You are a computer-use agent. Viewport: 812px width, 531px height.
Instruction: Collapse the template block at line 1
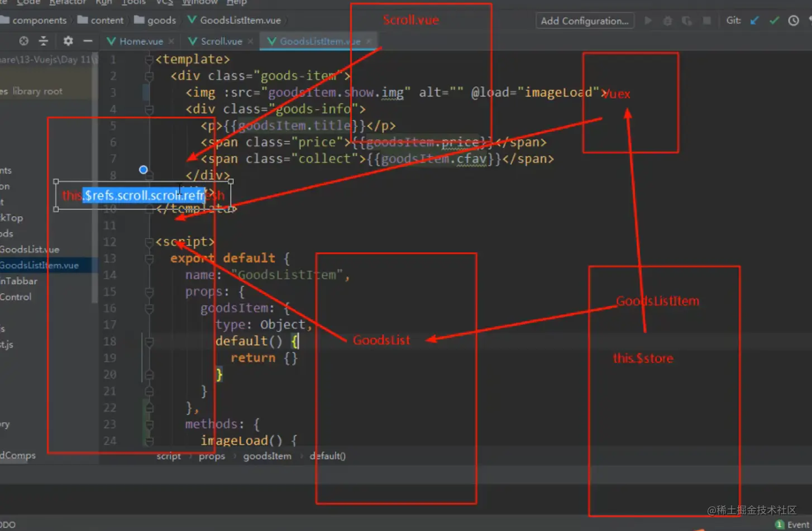pyautogui.click(x=149, y=59)
